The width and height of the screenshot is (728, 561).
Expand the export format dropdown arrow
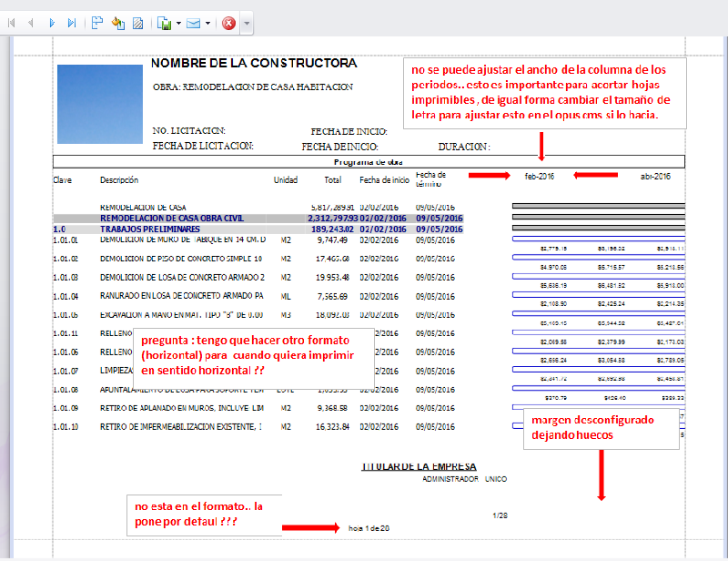[x=178, y=23]
